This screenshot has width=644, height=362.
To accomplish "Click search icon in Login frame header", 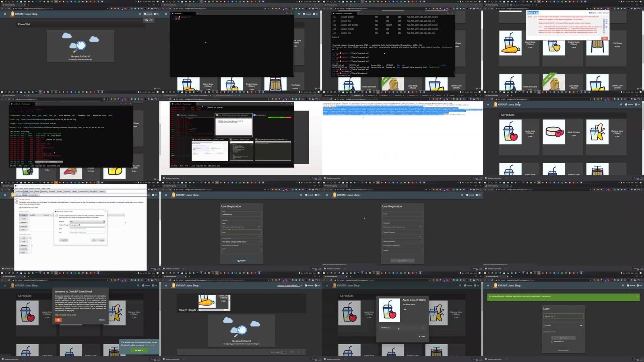I will pyautogui.click(x=623, y=286).
